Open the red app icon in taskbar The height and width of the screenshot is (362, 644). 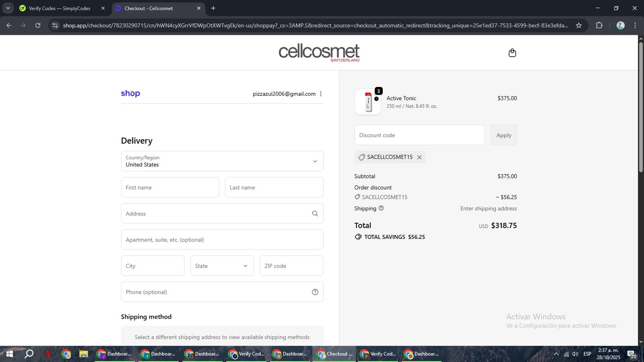48,354
